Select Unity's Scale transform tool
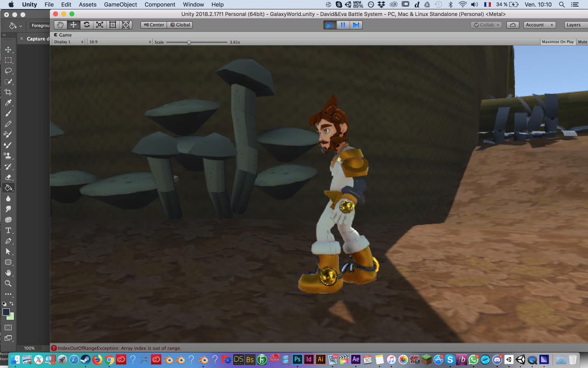Image resolution: width=588 pixels, height=368 pixels. click(x=100, y=25)
